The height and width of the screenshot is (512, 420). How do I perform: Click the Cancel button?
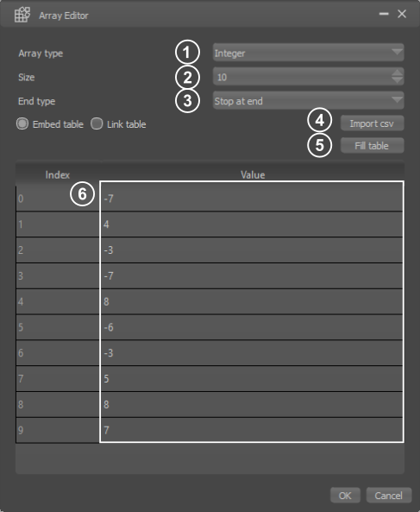(x=389, y=496)
